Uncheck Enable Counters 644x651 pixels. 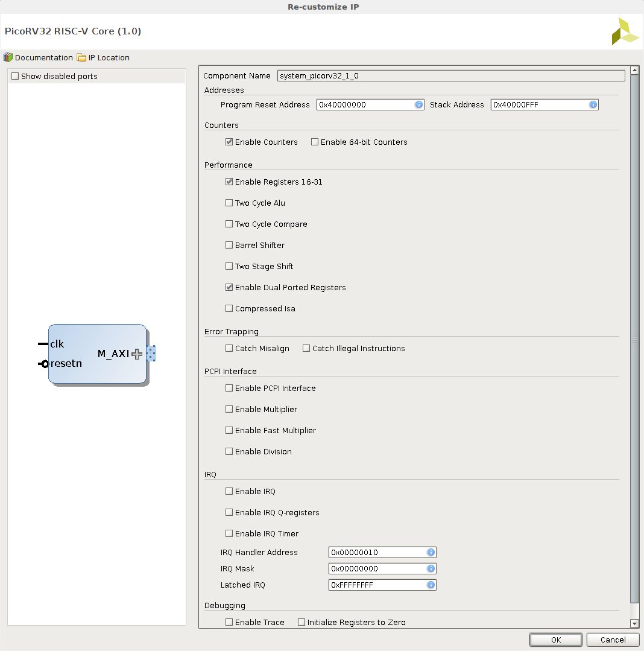click(x=229, y=142)
